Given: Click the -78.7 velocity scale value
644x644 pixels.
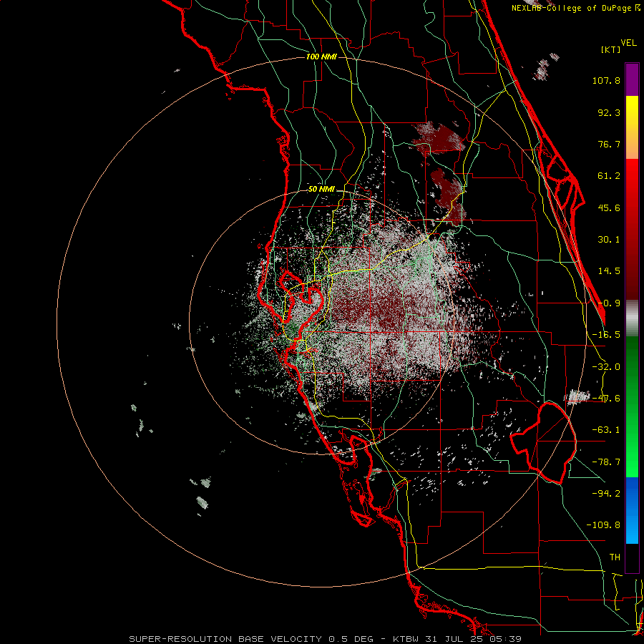Looking at the screenshot, I should coord(606,462).
